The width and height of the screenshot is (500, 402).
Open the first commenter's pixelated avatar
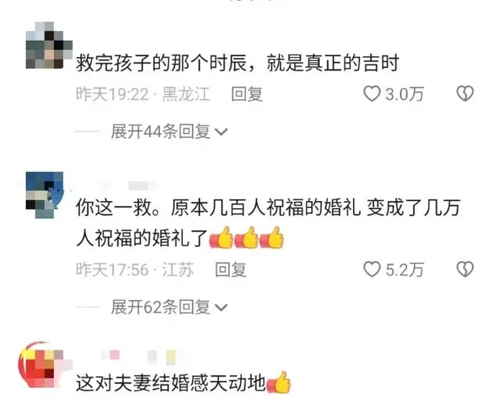[49, 45]
